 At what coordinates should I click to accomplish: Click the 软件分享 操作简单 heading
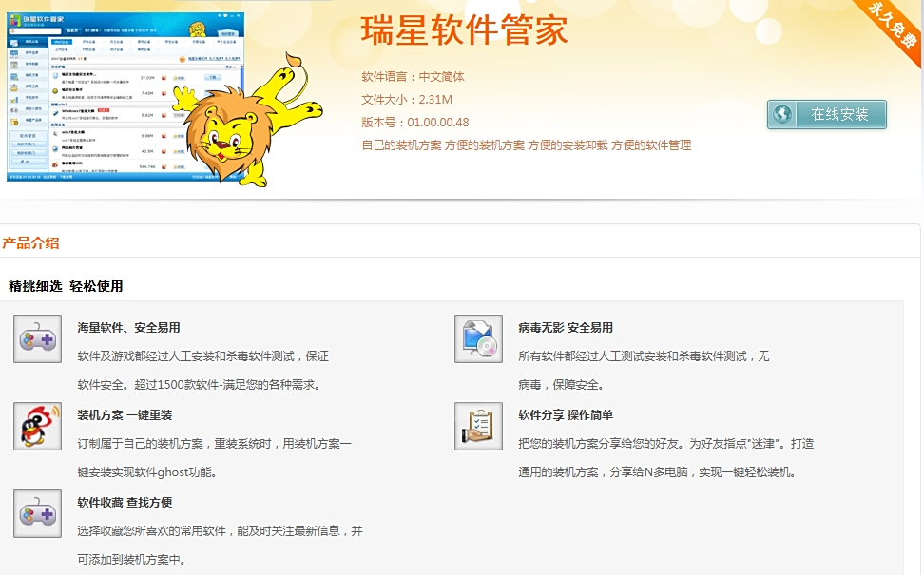[566, 414]
